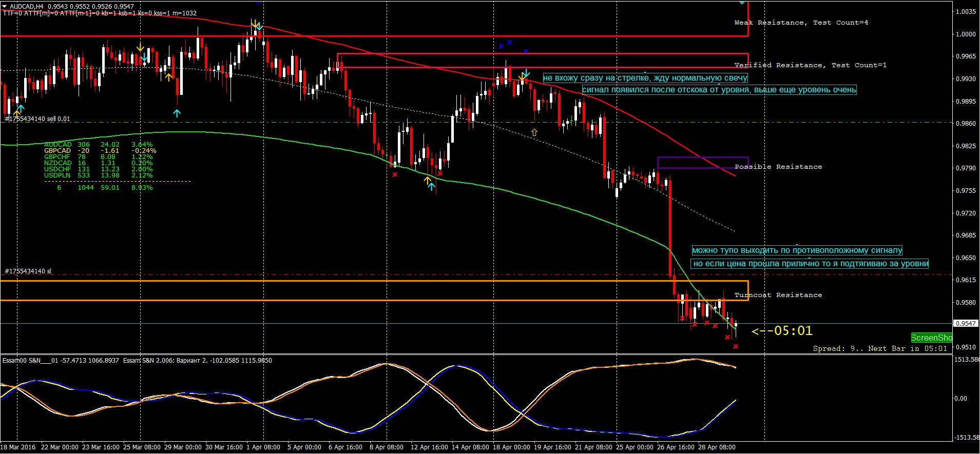
Task: Select the GBPCHF 78 row in the pairs table
Action: 98,157
